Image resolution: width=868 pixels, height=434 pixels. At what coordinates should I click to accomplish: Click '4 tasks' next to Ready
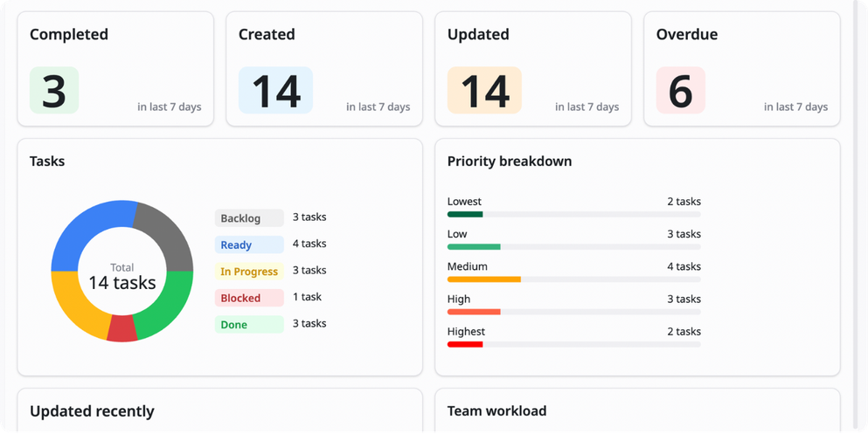point(309,244)
